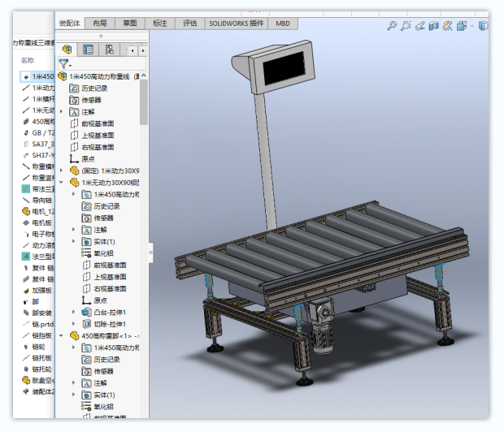Switch to the FeatureManager design tree tab
The height and width of the screenshot is (432, 504).
pos(66,50)
